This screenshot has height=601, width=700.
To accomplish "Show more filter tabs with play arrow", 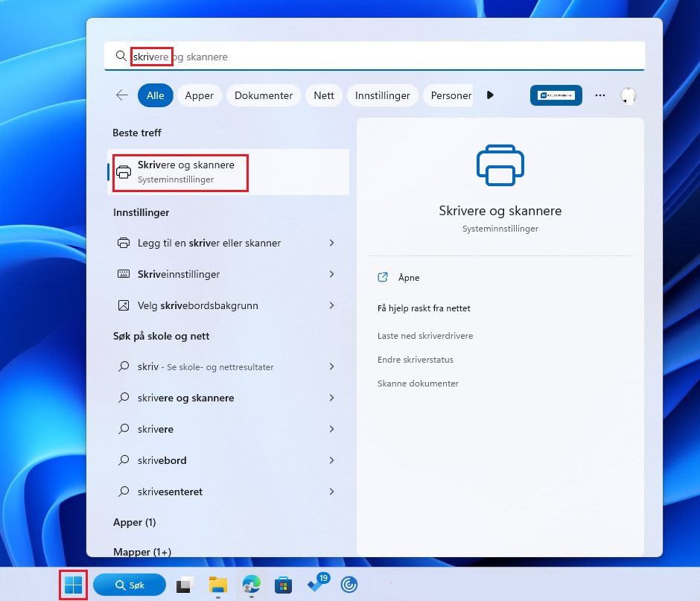I will 490,95.
